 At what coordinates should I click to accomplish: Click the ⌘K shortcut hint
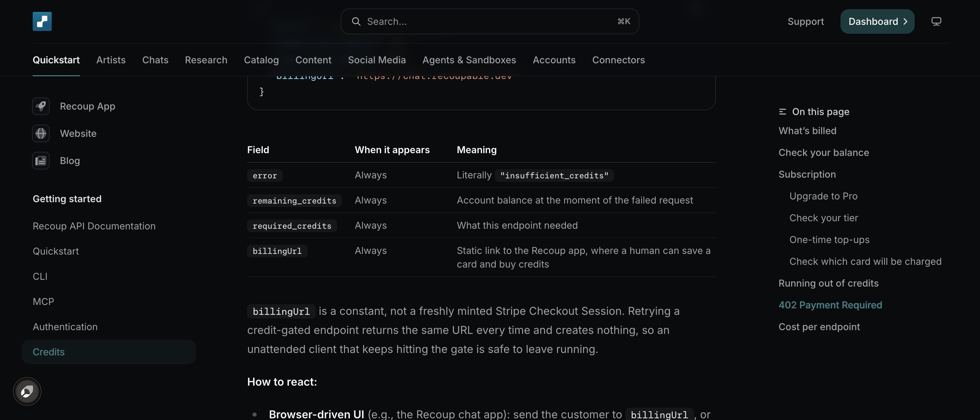click(623, 21)
